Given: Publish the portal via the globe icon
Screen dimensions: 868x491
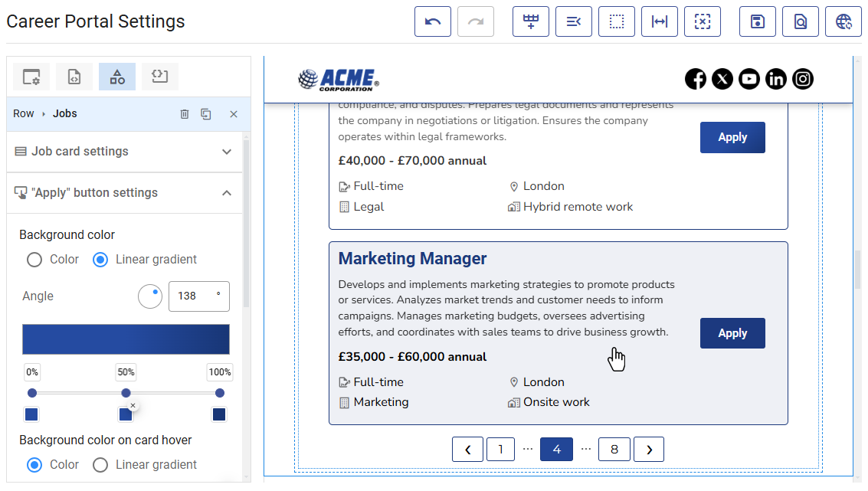Looking at the screenshot, I should tap(843, 21).
